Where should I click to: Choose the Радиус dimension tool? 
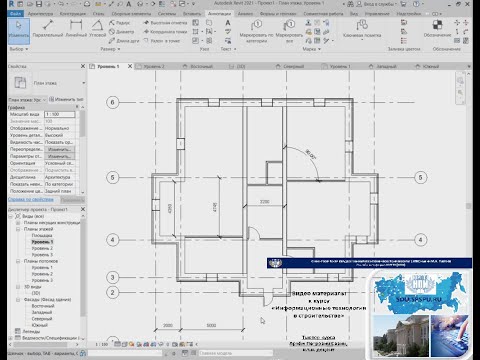pyautogui.click(x=119, y=23)
